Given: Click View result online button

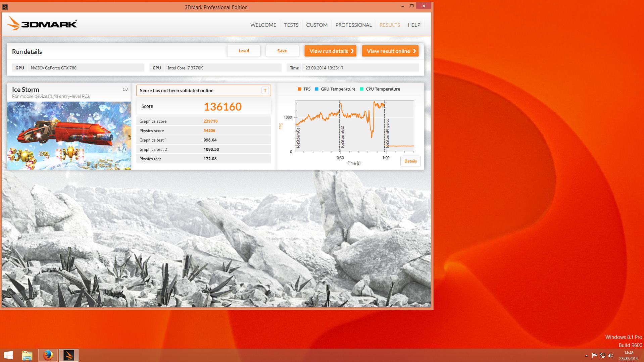Looking at the screenshot, I should click(x=390, y=51).
